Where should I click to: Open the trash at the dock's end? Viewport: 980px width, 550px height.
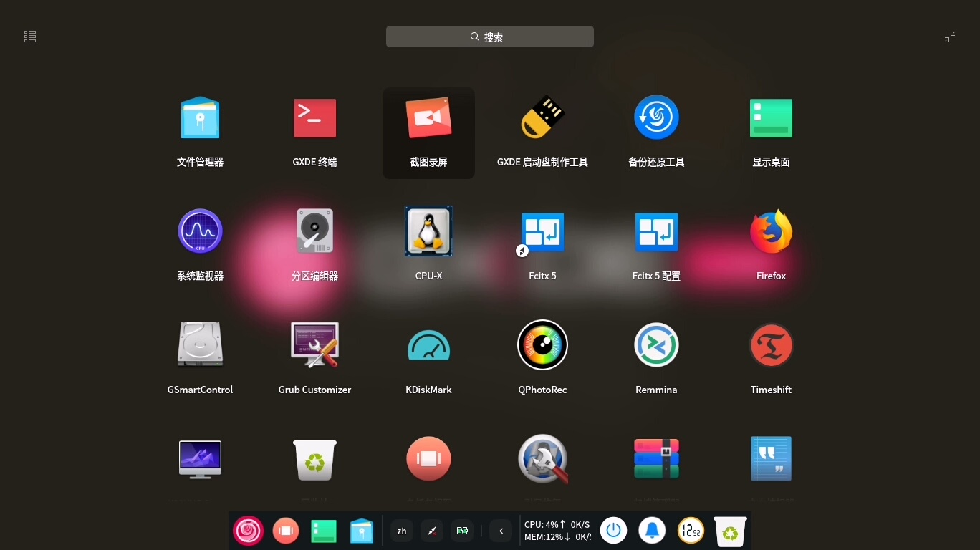[x=730, y=531]
